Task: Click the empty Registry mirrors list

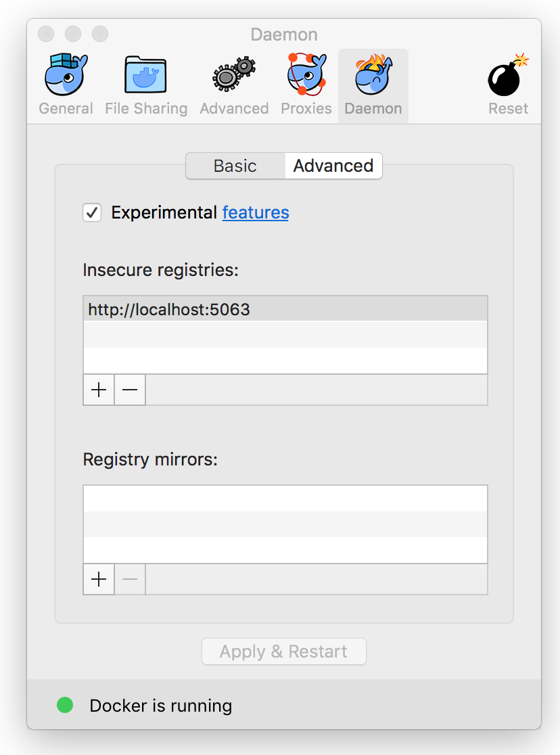Action: point(285,524)
